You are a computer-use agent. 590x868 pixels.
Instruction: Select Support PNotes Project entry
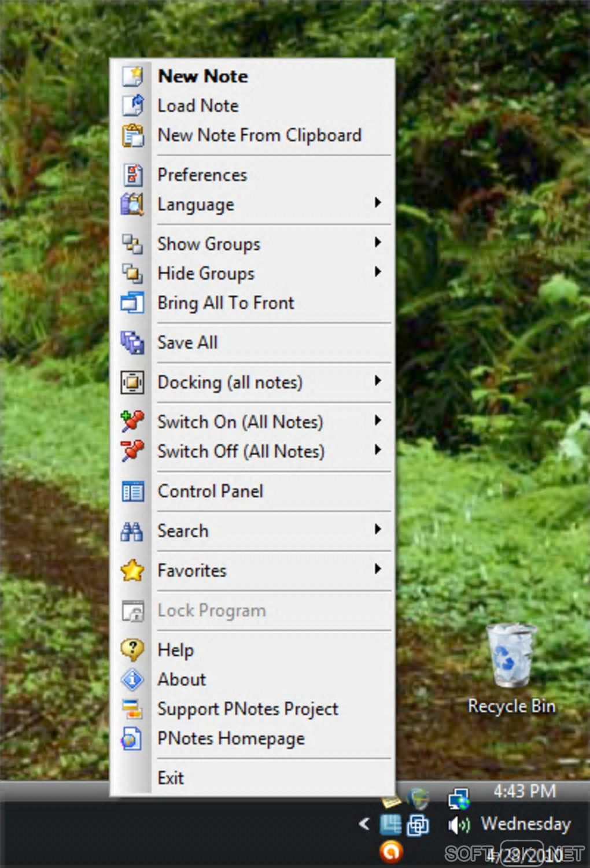[x=252, y=709]
